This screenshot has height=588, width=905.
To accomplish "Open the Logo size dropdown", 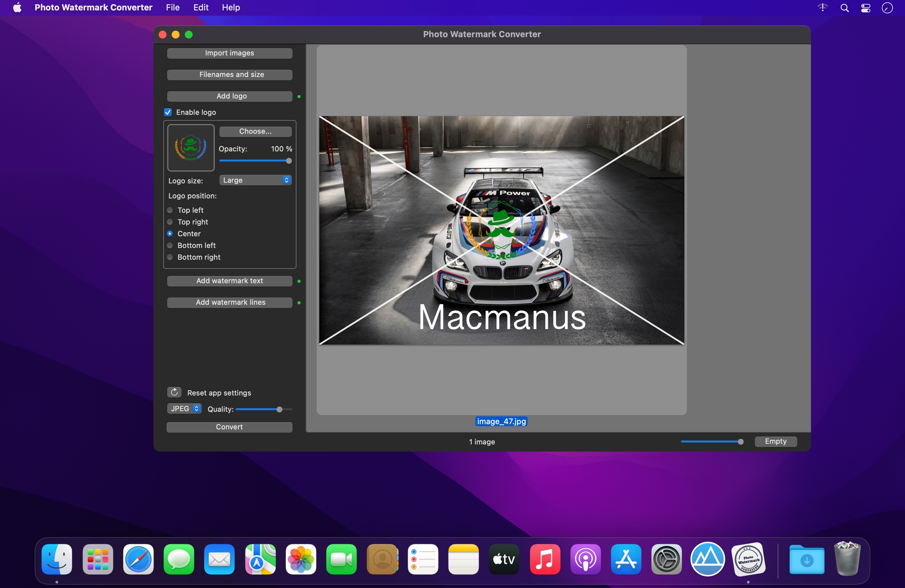I will 255,180.
